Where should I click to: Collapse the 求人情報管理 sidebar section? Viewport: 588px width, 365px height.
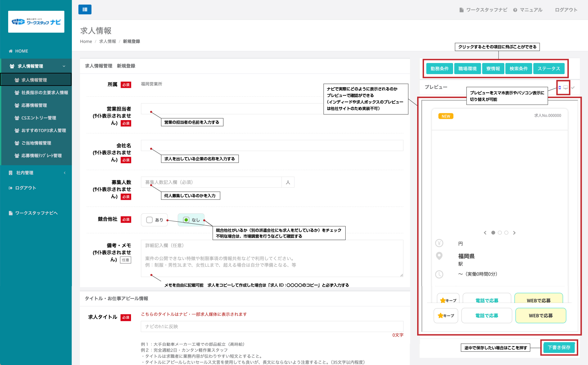point(64,66)
